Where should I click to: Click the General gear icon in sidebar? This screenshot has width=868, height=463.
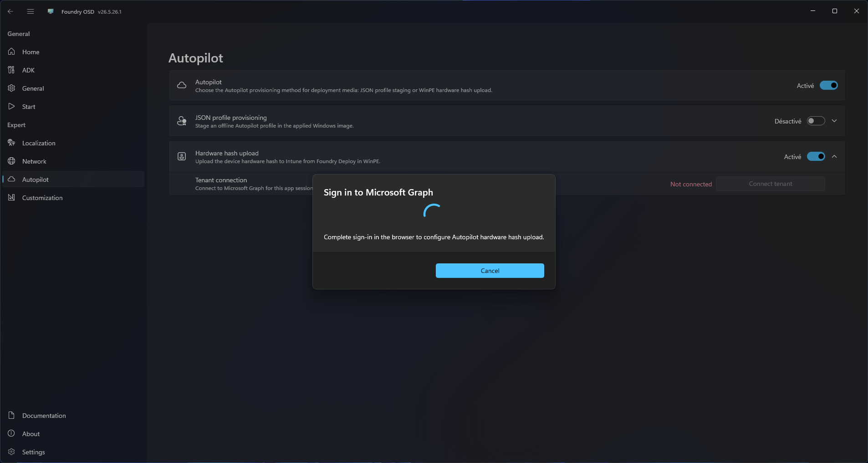coord(11,88)
